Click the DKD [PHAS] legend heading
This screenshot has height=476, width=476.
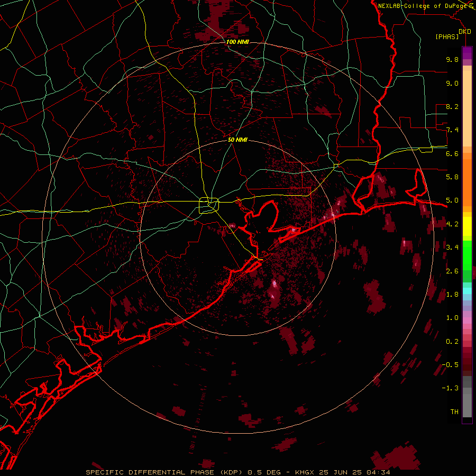(453, 34)
